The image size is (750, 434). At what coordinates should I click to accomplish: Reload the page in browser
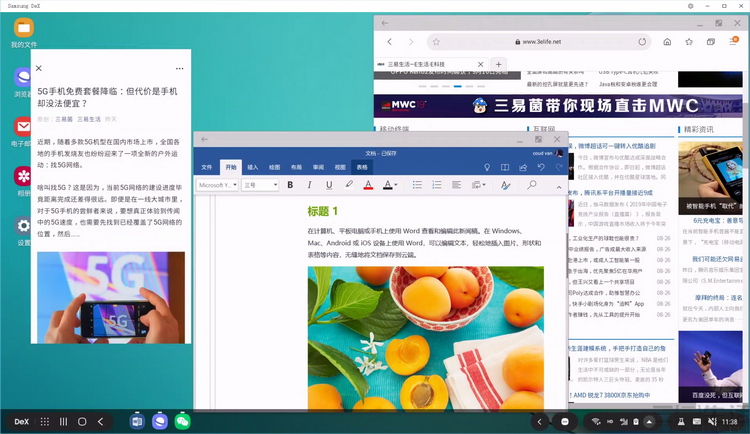642,42
